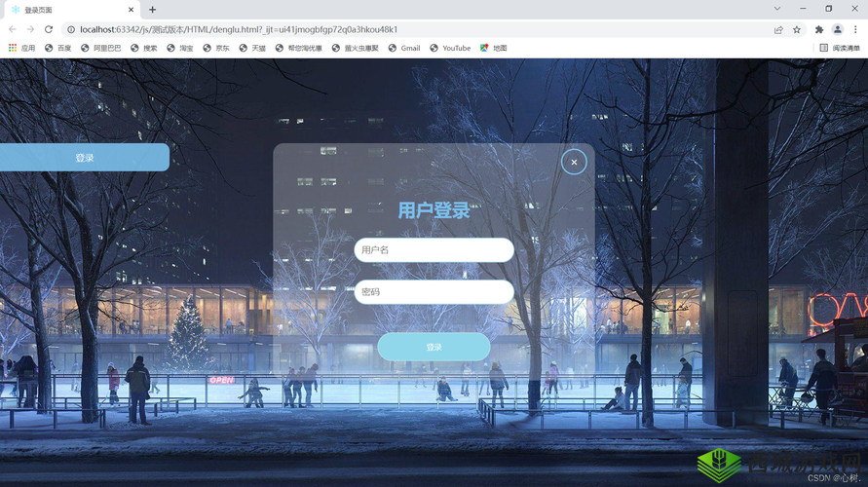Open the 应用 apps grid shortcut
Image resolution: width=868 pixels, height=487 pixels.
[x=21, y=48]
